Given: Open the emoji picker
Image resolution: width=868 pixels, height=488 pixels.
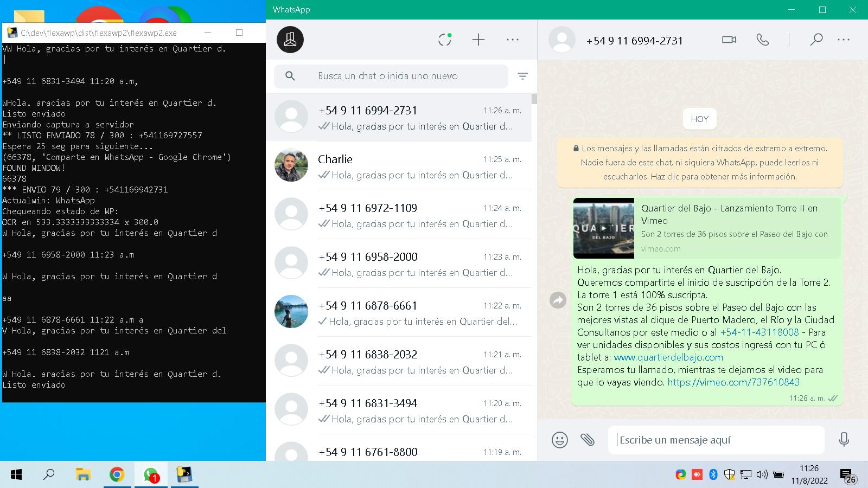Looking at the screenshot, I should 560,439.
